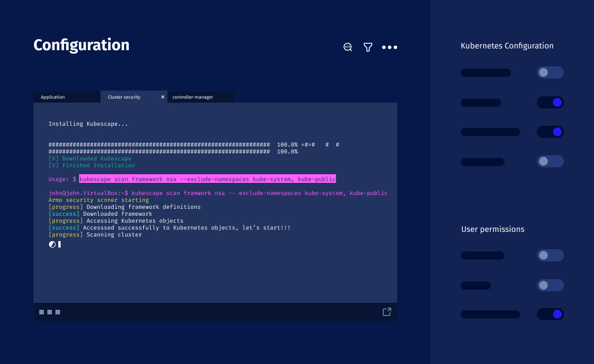Click the 'Configuration' page title

coord(81,45)
